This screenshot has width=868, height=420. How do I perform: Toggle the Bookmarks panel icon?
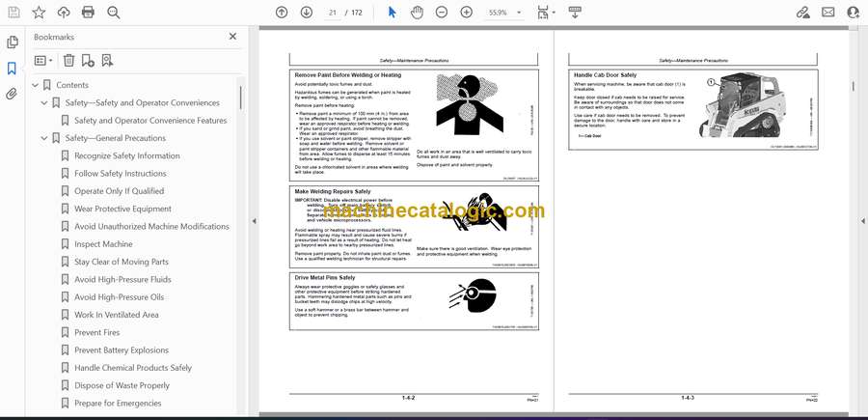point(12,69)
